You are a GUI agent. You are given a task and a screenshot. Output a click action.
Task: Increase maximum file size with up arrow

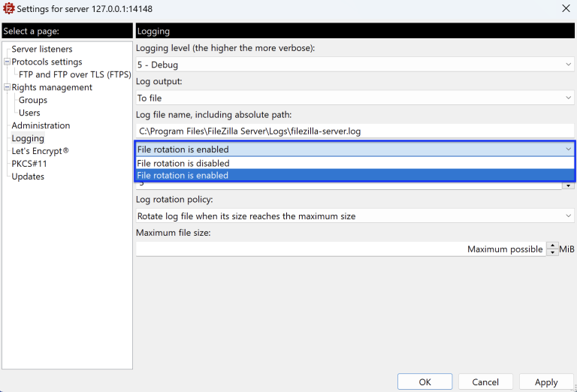[552, 246]
